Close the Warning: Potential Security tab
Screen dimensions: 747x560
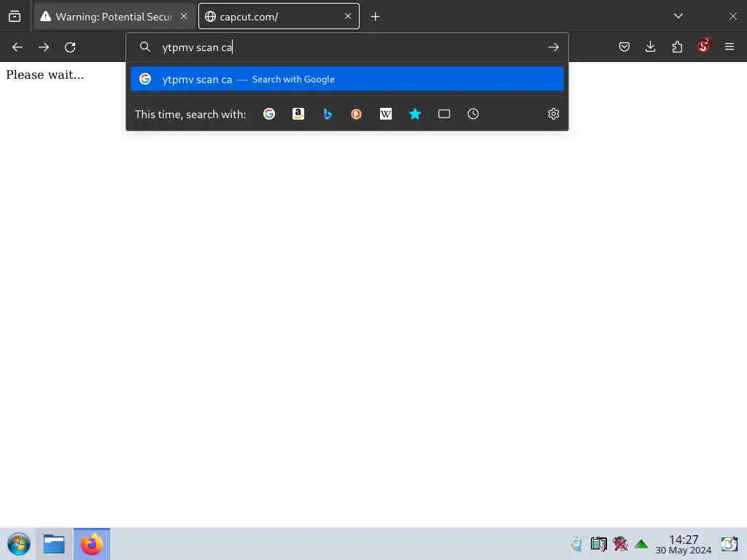(x=184, y=17)
